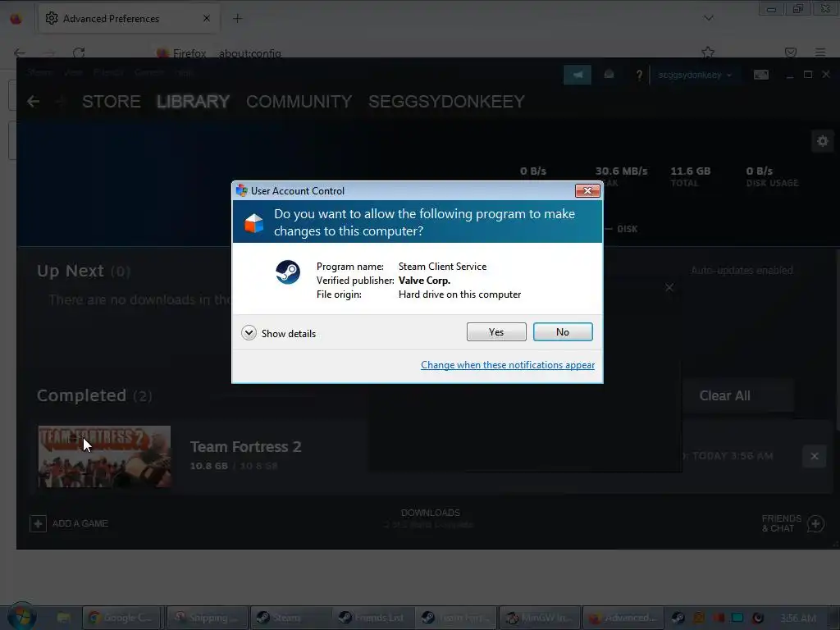Open a new tab in Firefox
Screen dimensions: 840x630
pos(237,19)
